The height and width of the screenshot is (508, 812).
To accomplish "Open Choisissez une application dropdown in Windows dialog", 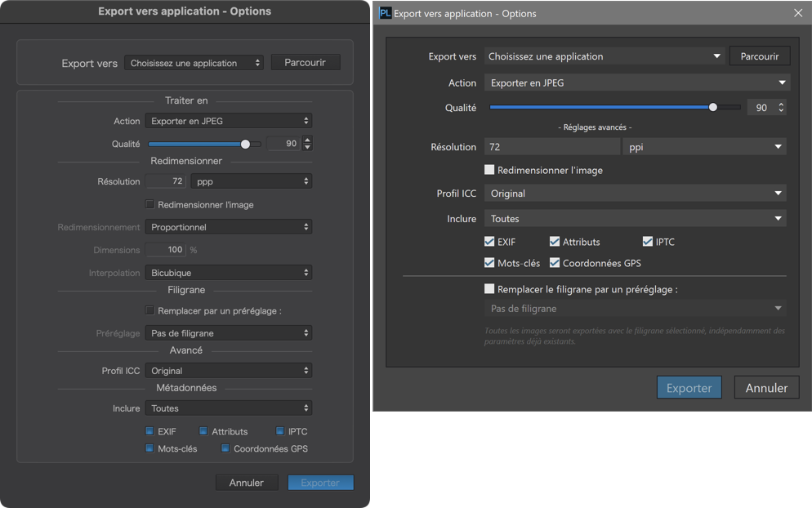I will coord(605,56).
